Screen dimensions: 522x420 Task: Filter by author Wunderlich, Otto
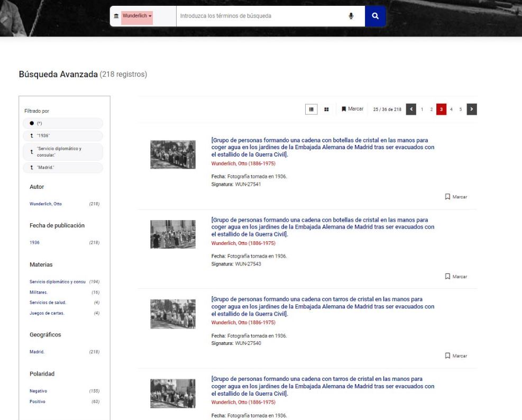[x=45, y=204]
